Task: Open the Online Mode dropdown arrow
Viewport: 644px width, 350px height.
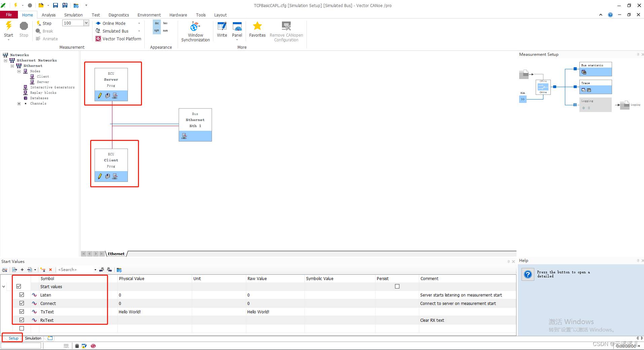Action: (139, 23)
